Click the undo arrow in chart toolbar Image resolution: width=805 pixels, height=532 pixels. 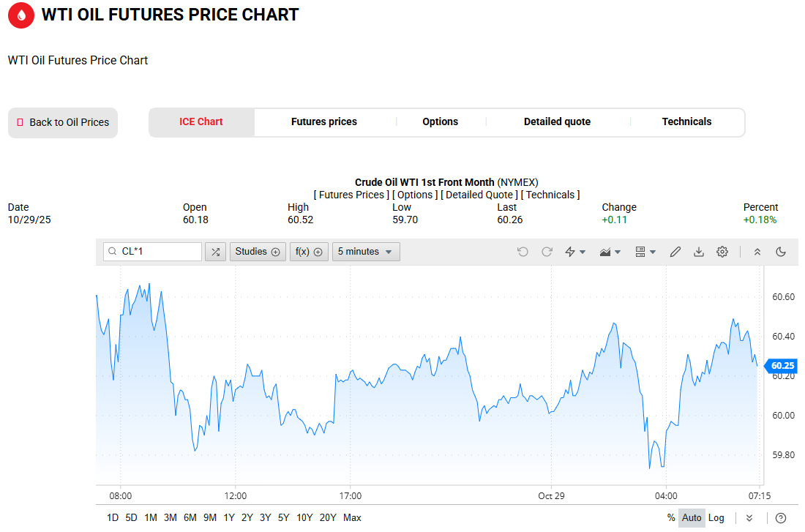523,252
